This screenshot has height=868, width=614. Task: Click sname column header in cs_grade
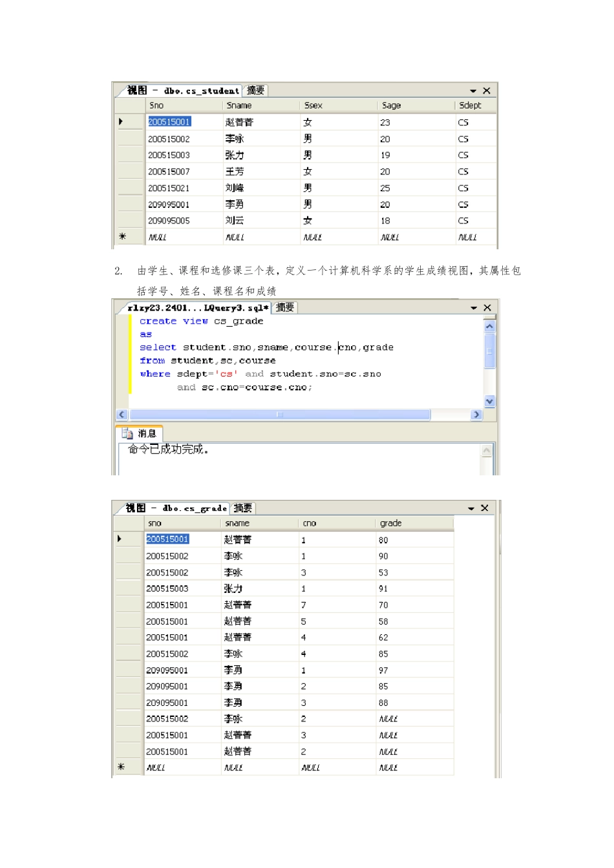pos(259,523)
